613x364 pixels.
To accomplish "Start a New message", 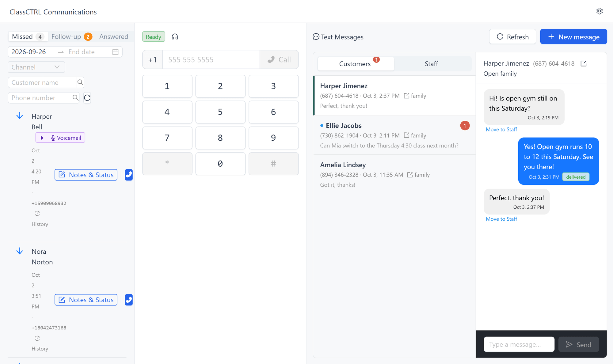I will click(573, 37).
